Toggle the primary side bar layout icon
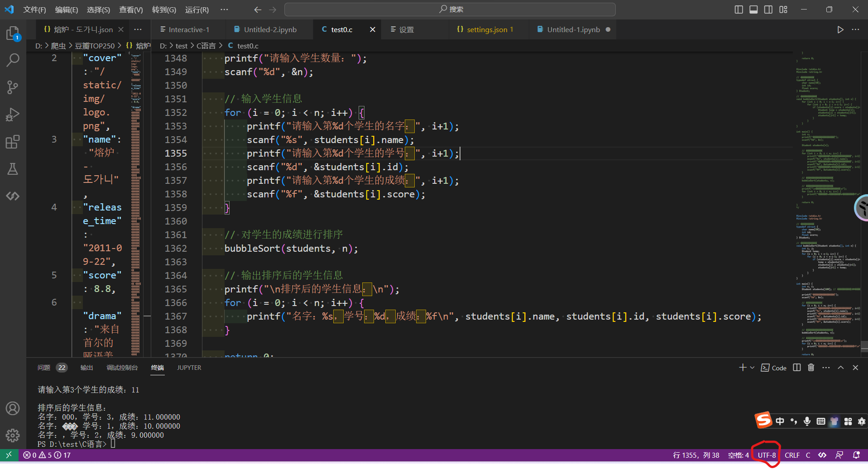The image size is (868, 469). [x=739, y=10]
